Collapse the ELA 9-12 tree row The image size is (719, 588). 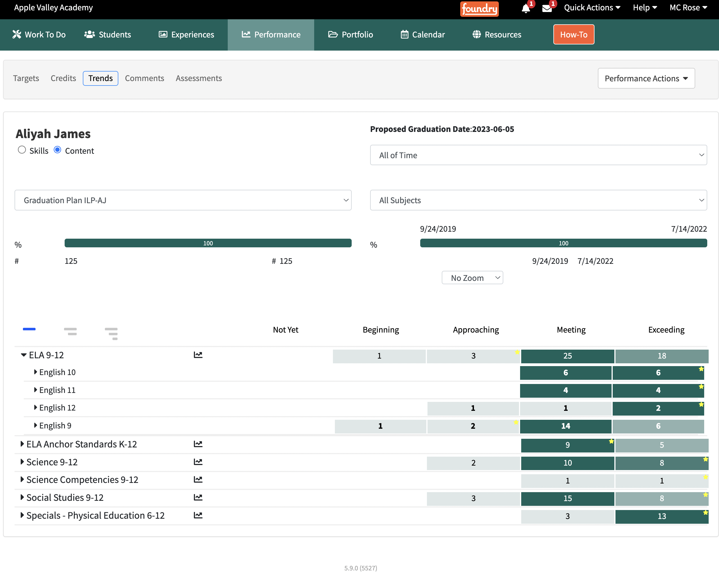[x=24, y=355]
